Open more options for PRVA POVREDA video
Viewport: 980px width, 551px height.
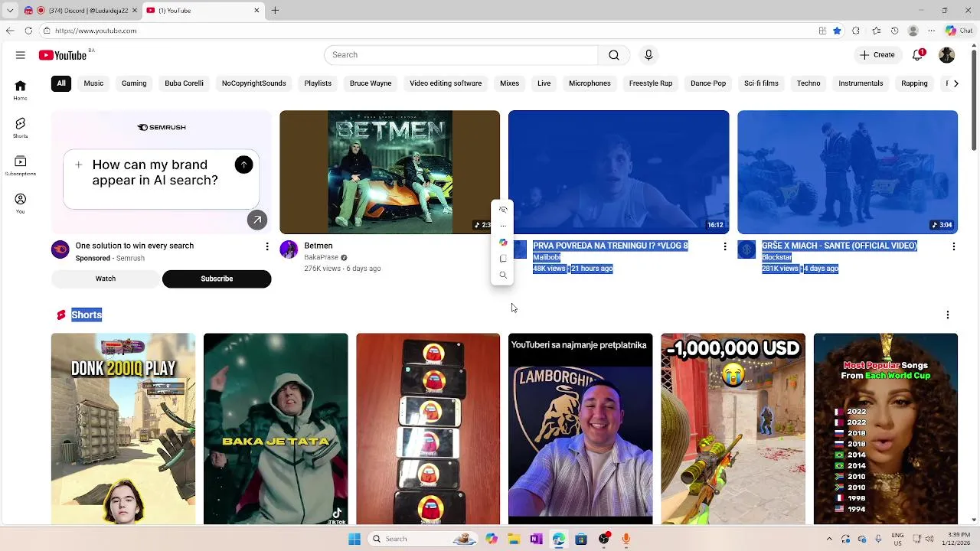pos(724,246)
